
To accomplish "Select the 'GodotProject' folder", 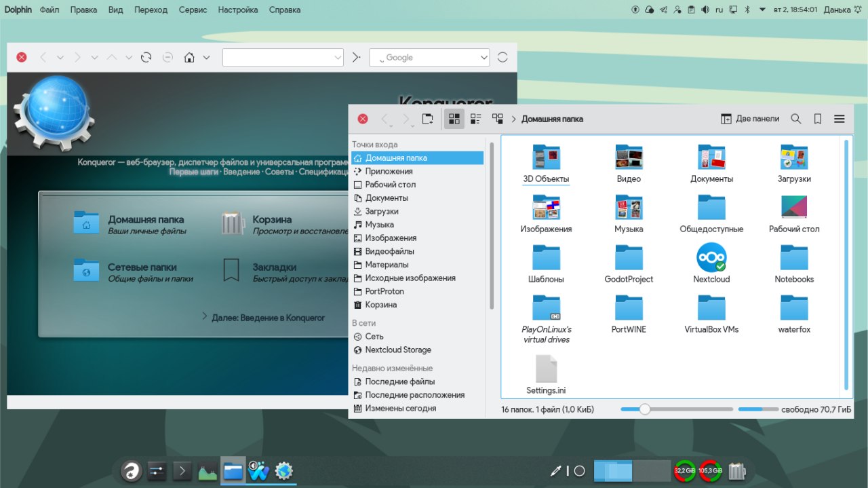I will 629,265.
